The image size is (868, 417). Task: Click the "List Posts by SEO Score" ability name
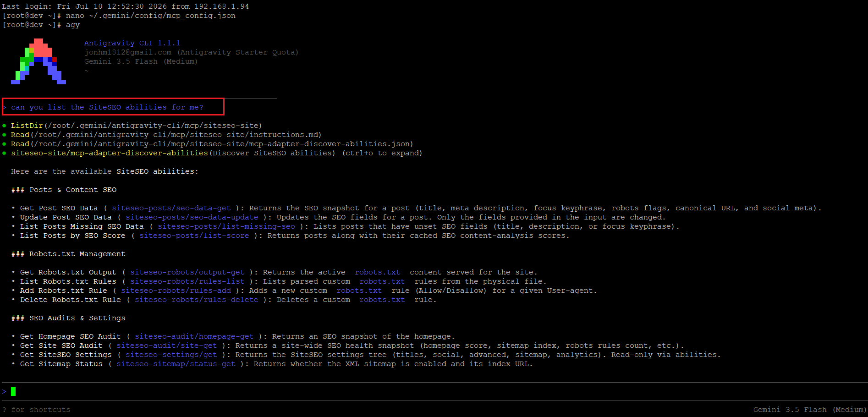73,236
